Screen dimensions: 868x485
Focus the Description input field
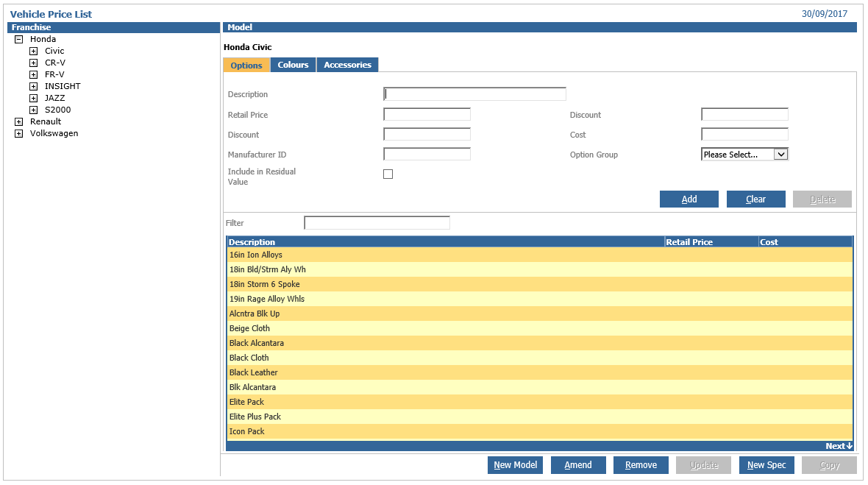474,94
